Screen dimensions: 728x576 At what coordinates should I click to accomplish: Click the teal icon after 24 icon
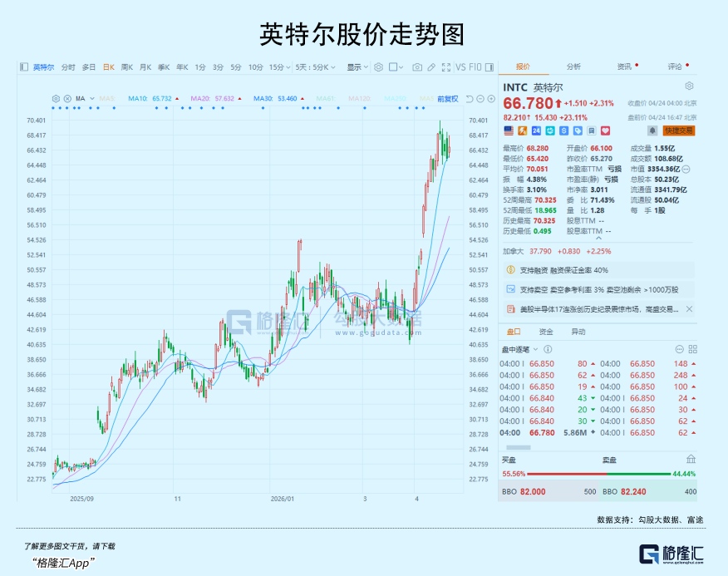550,131
